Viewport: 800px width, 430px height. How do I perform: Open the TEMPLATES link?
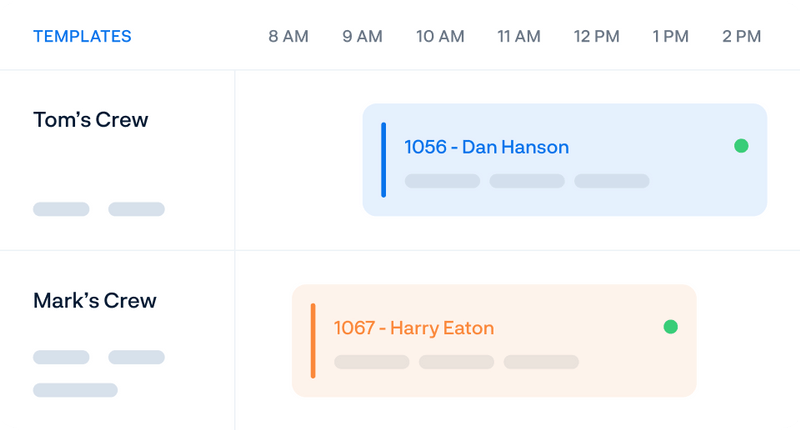pos(82,37)
